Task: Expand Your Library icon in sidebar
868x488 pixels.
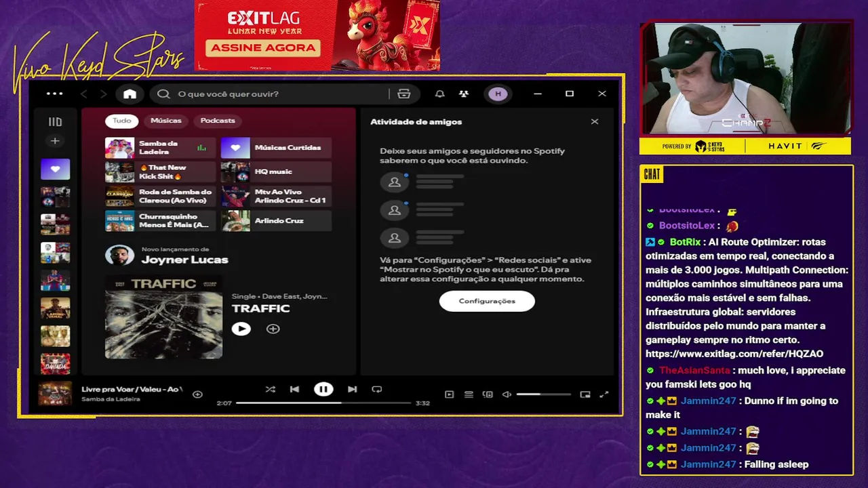Action: [x=55, y=122]
